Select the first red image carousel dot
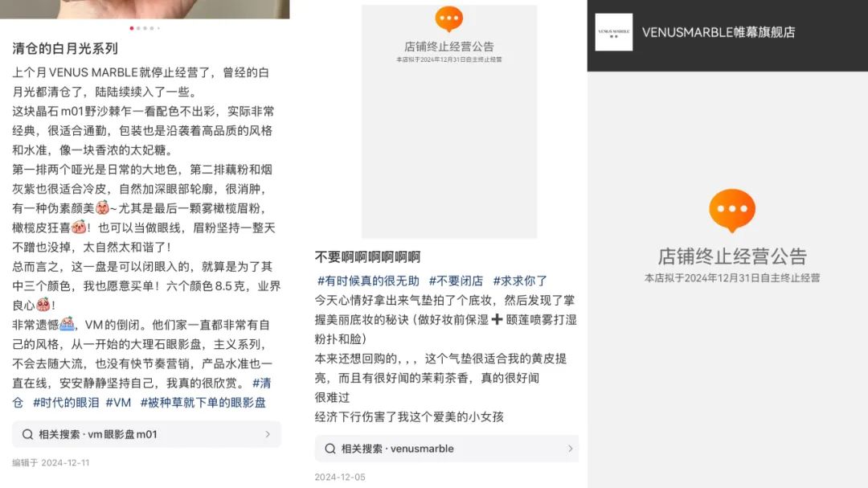The height and width of the screenshot is (488, 868). tap(132, 28)
